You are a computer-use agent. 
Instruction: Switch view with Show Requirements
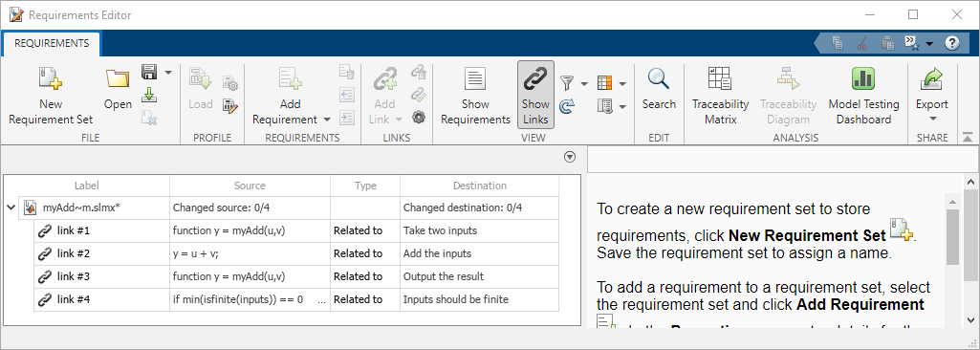pyautogui.click(x=475, y=95)
